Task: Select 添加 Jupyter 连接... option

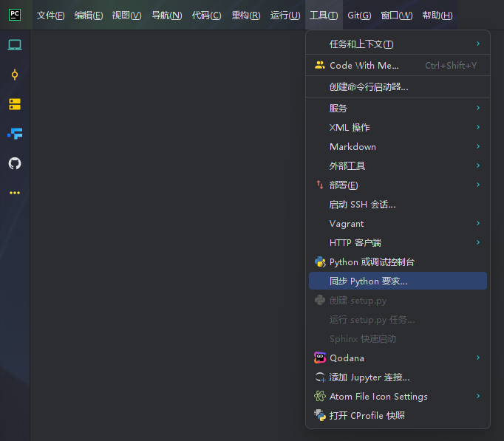Action: (x=369, y=377)
